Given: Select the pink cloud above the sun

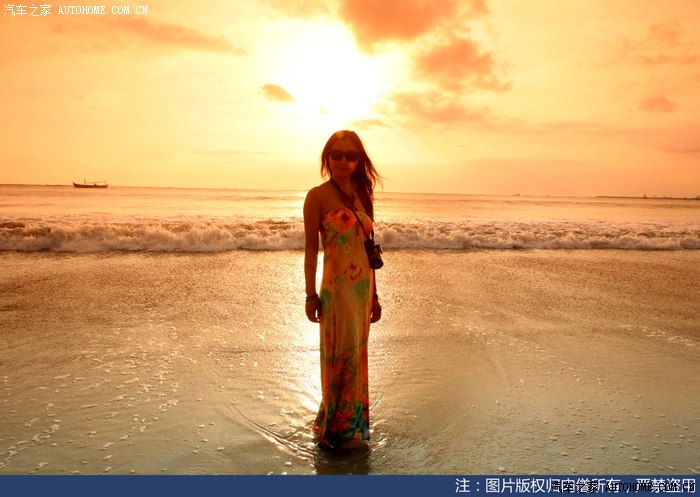Looking at the screenshot, I should coord(410,20).
